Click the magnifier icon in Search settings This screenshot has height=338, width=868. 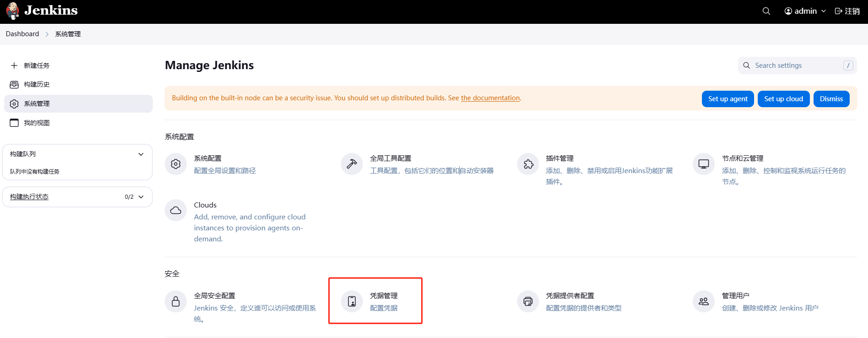746,65
